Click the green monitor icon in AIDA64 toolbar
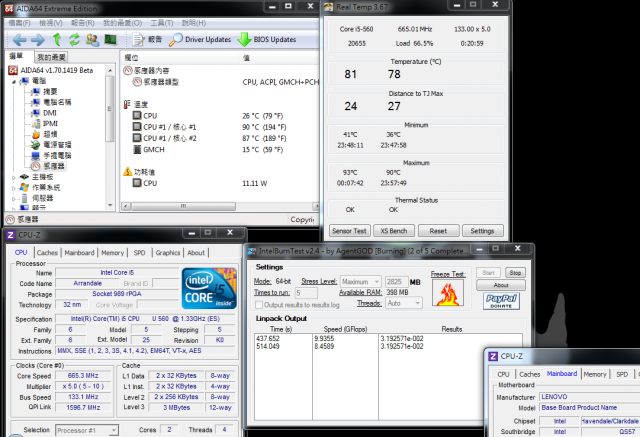 tap(110, 40)
